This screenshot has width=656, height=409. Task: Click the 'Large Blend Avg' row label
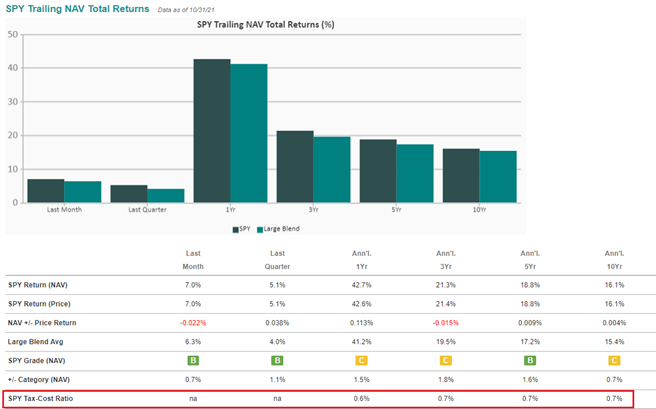click(x=36, y=342)
